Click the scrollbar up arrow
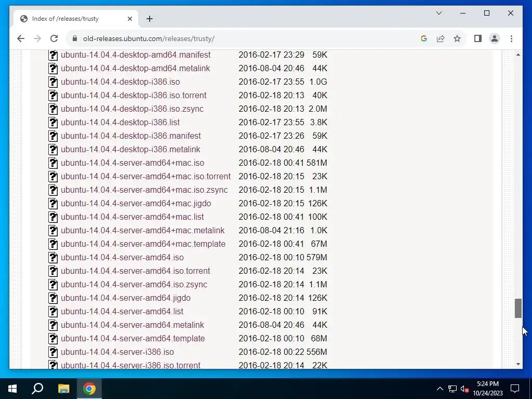The image size is (532, 399). click(x=518, y=55)
